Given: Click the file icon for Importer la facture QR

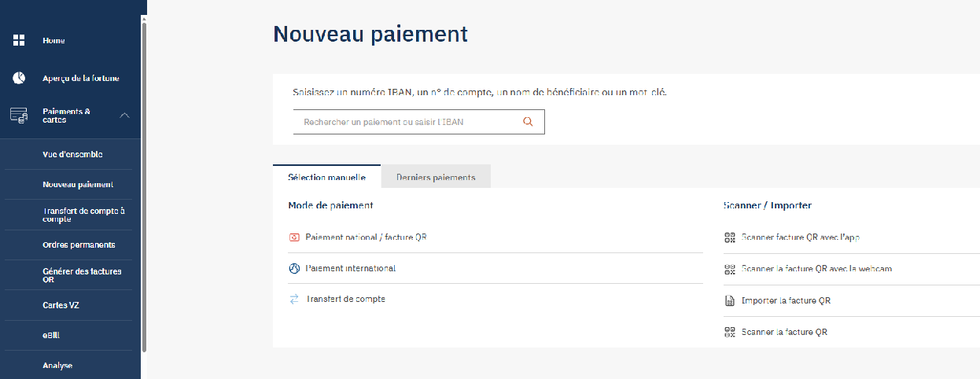Looking at the screenshot, I should tap(729, 300).
